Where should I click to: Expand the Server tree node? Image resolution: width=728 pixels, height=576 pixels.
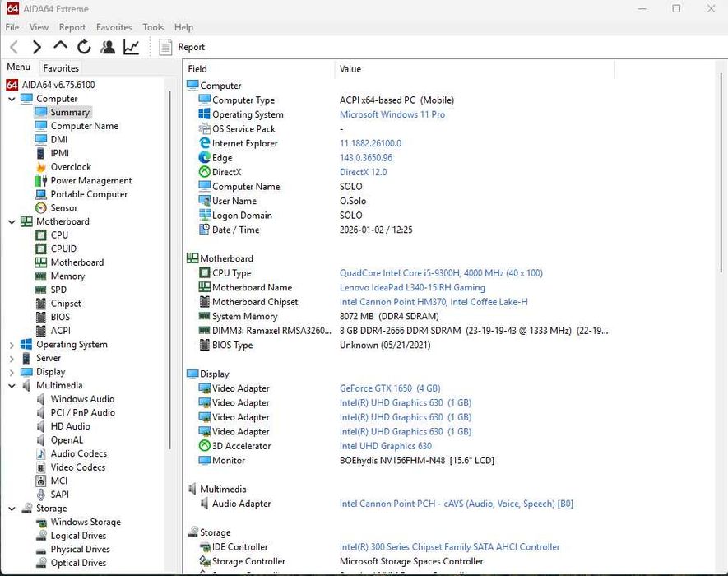tap(12, 359)
